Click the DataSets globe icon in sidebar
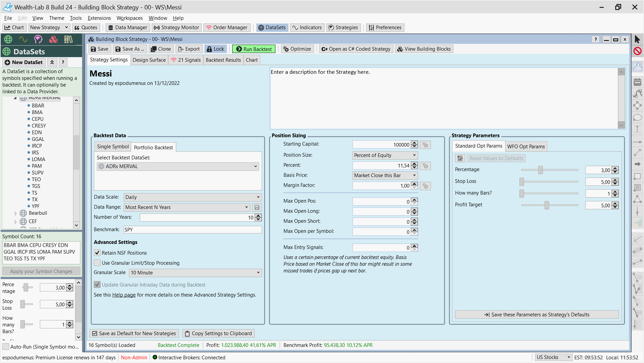 (x=8, y=39)
